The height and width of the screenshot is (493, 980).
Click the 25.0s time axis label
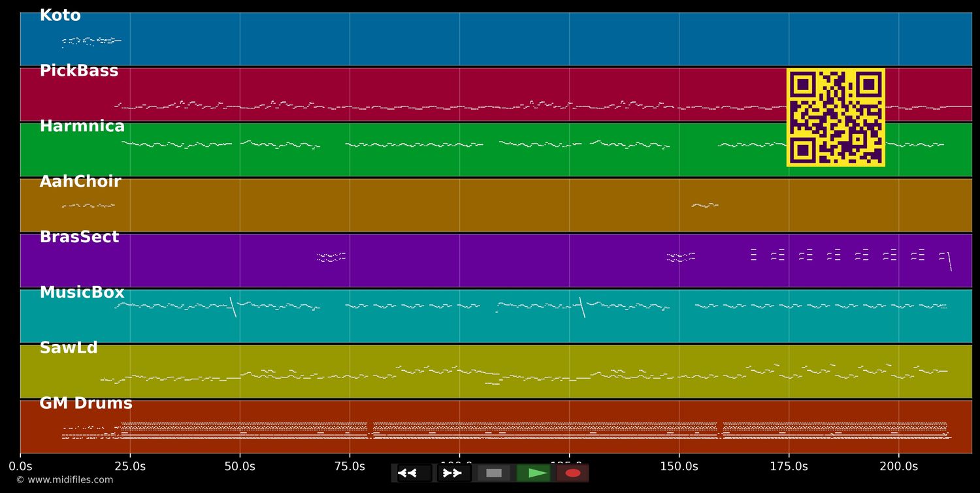point(130,467)
